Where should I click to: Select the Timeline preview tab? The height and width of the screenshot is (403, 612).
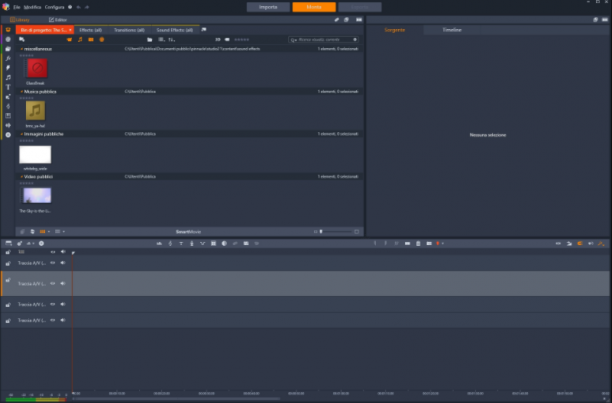click(x=452, y=30)
